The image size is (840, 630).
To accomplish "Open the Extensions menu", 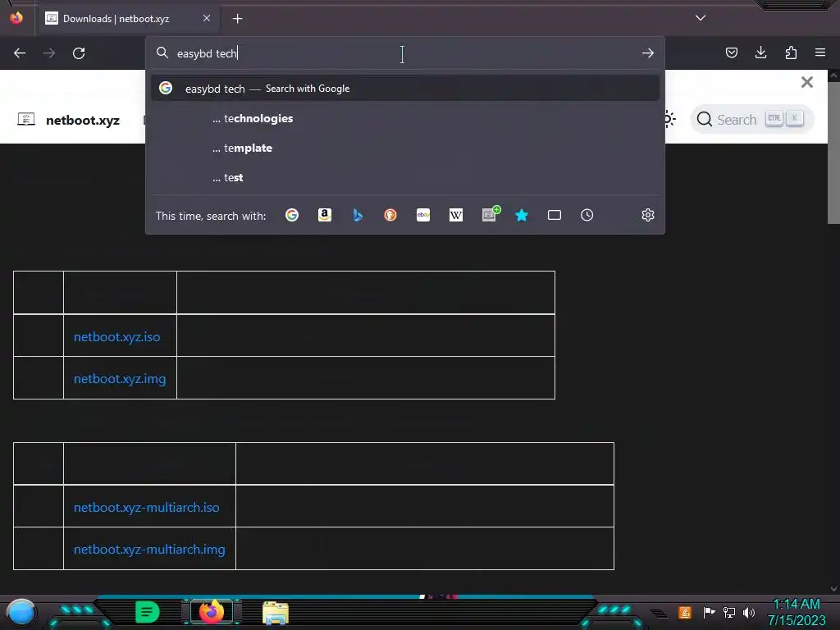I will pyautogui.click(x=791, y=52).
